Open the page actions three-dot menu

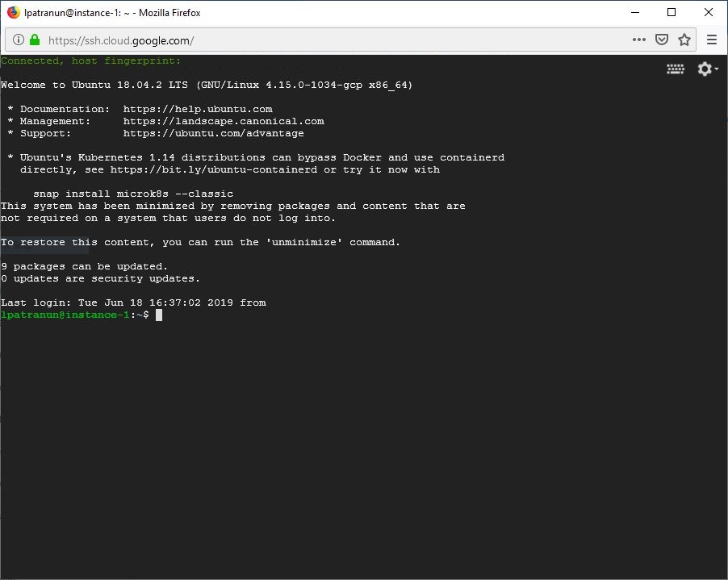pyautogui.click(x=639, y=40)
